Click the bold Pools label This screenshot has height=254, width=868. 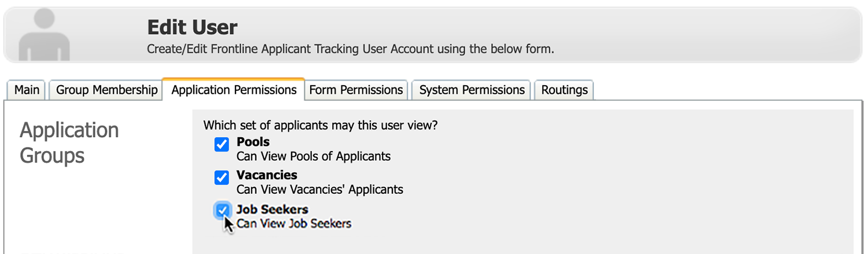coord(253,142)
